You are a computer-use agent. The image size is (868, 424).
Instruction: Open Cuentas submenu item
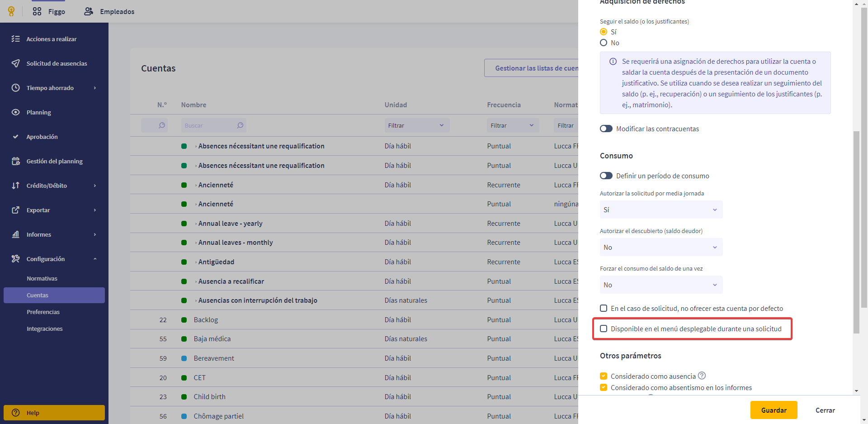(x=54, y=295)
